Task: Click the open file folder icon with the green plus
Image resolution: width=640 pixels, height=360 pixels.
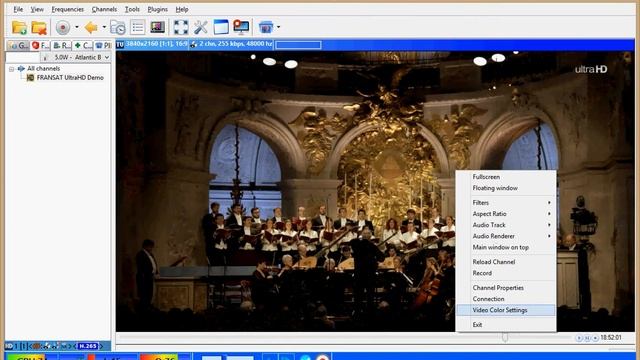Action: click(x=19, y=27)
